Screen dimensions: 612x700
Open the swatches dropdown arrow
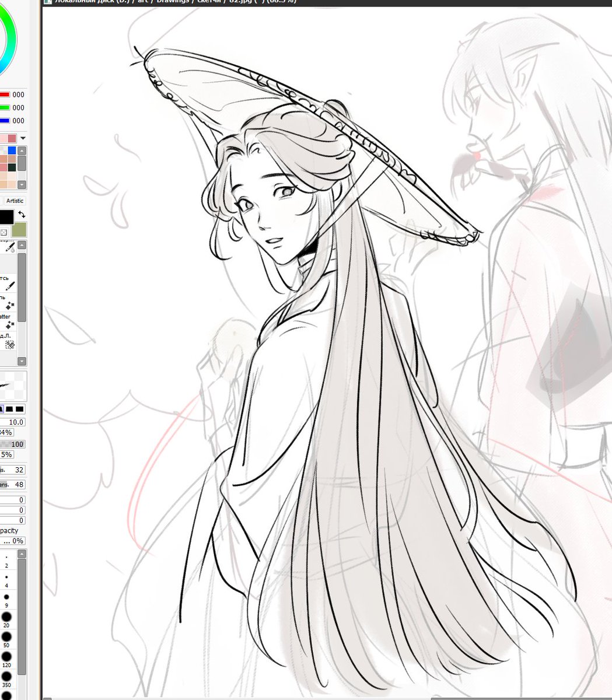click(23, 138)
